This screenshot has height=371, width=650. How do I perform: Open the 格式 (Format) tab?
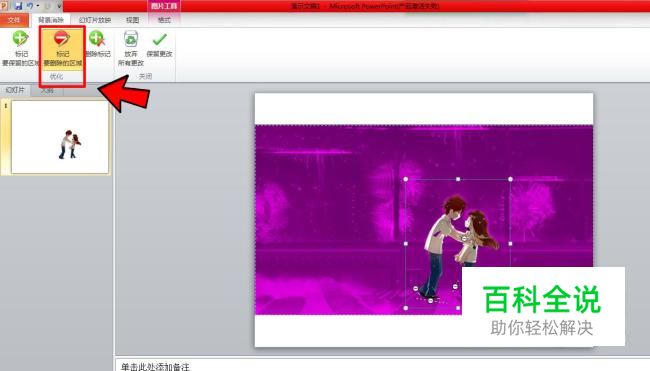click(x=164, y=20)
